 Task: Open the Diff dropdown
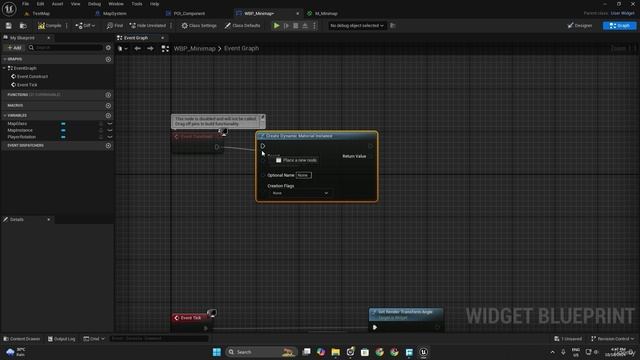pos(85,26)
